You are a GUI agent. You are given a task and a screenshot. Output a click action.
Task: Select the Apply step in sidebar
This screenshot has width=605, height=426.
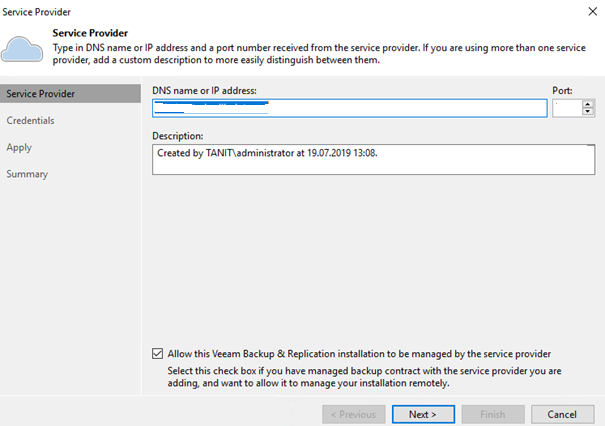(x=19, y=147)
